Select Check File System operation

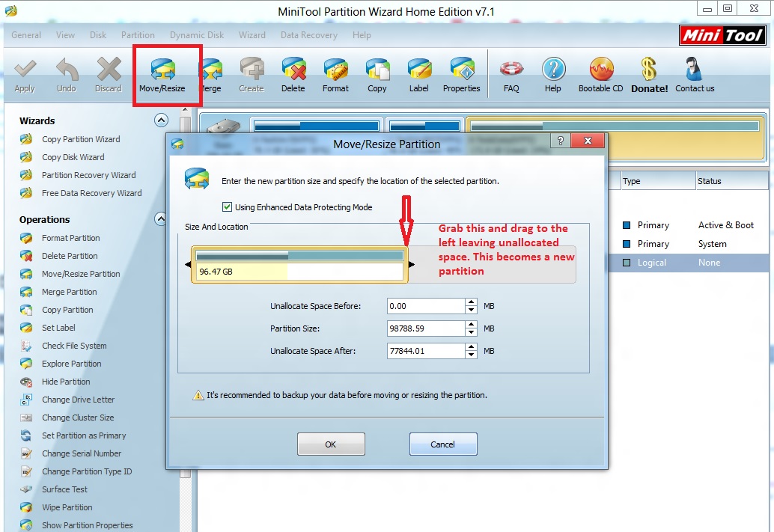74,346
